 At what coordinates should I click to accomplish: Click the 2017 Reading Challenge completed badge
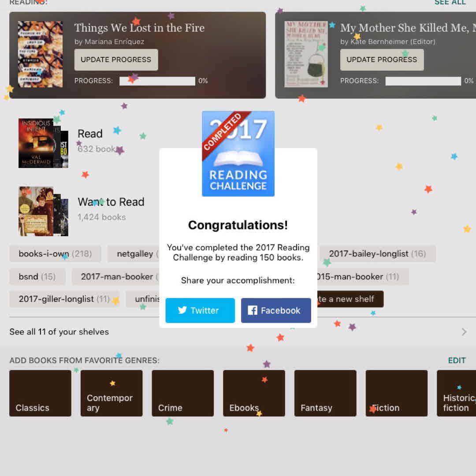click(x=238, y=154)
